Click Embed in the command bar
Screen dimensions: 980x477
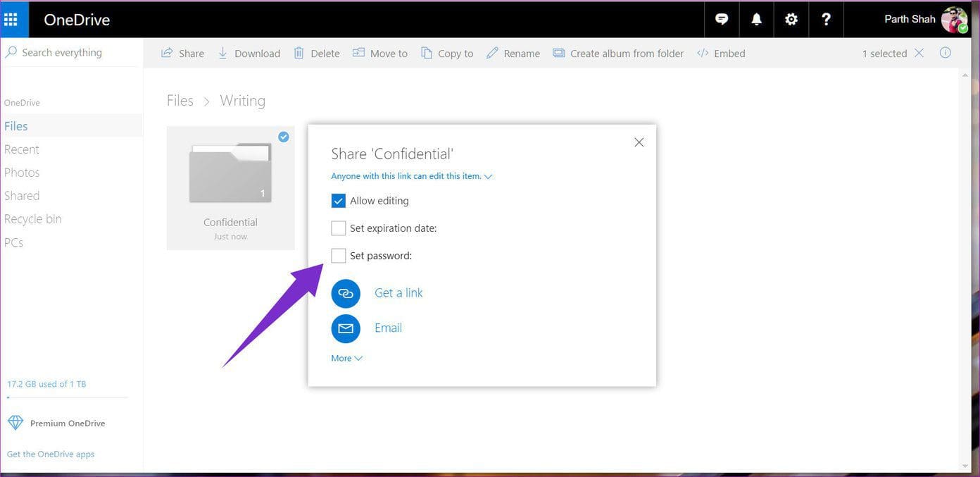point(721,54)
